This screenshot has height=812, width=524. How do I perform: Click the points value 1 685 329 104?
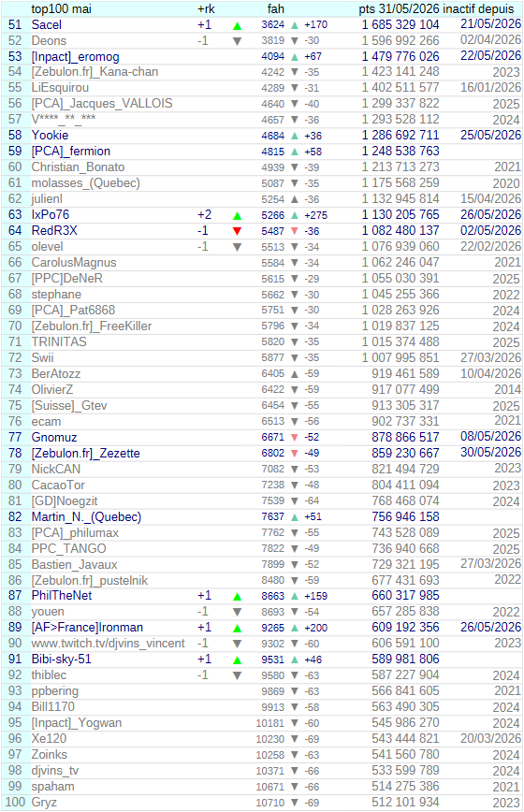click(x=400, y=25)
